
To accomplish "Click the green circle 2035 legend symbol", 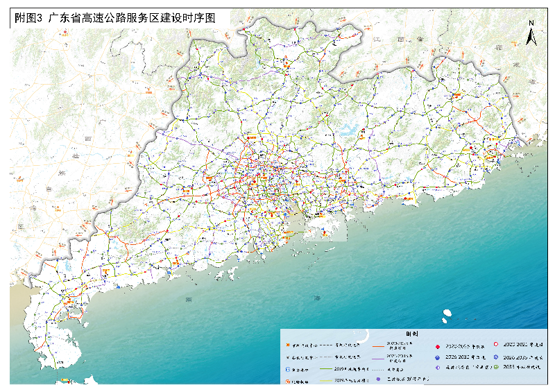I will click(x=495, y=367).
